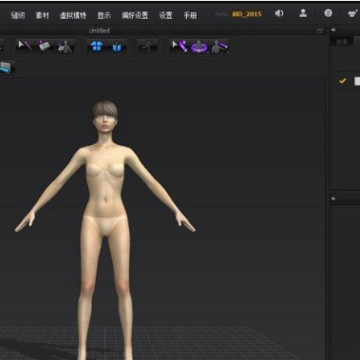
Task: Pop out the Untitled 3D window
Action: pyautogui.click(x=320, y=31)
